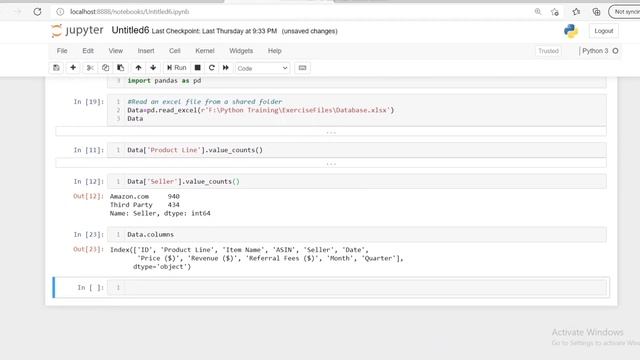Save notebook with the floppy disk icon
The width and height of the screenshot is (640, 360).
point(56,68)
